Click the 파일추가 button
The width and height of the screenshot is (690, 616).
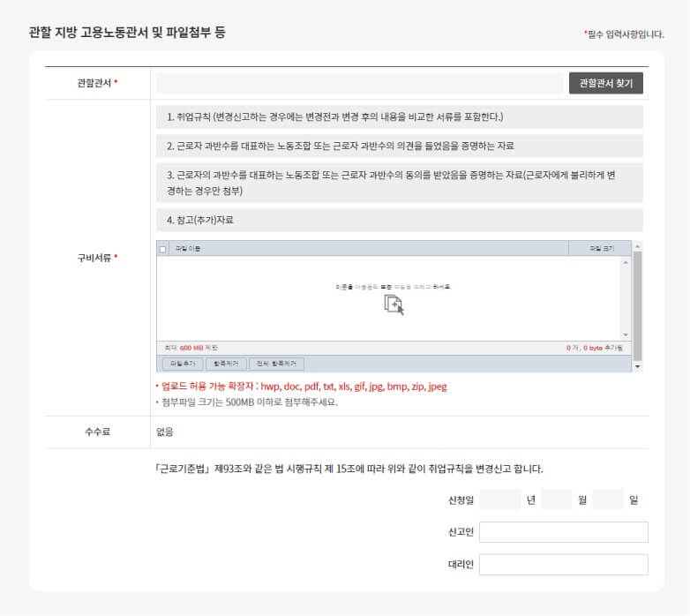click(183, 364)
